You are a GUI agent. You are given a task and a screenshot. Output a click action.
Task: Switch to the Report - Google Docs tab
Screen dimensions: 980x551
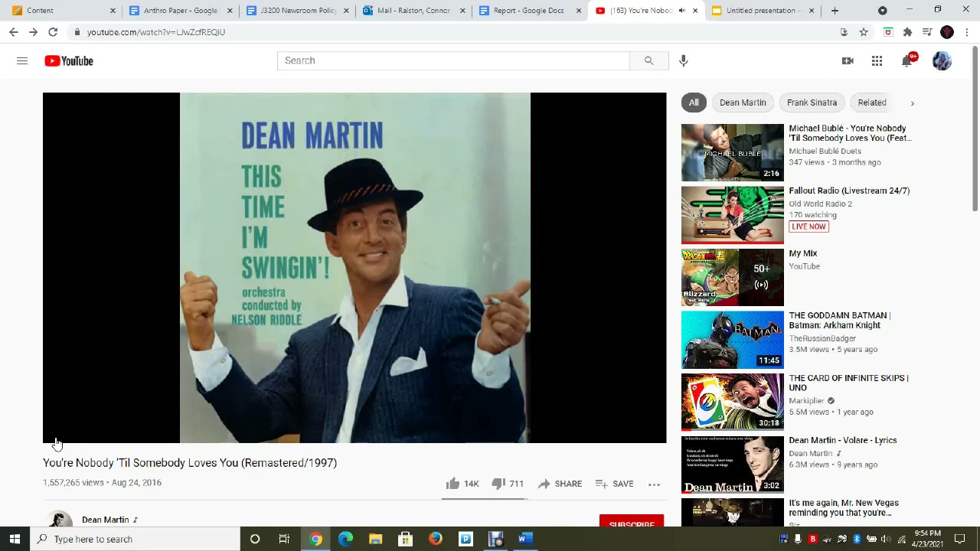click(x=530, y=11)
